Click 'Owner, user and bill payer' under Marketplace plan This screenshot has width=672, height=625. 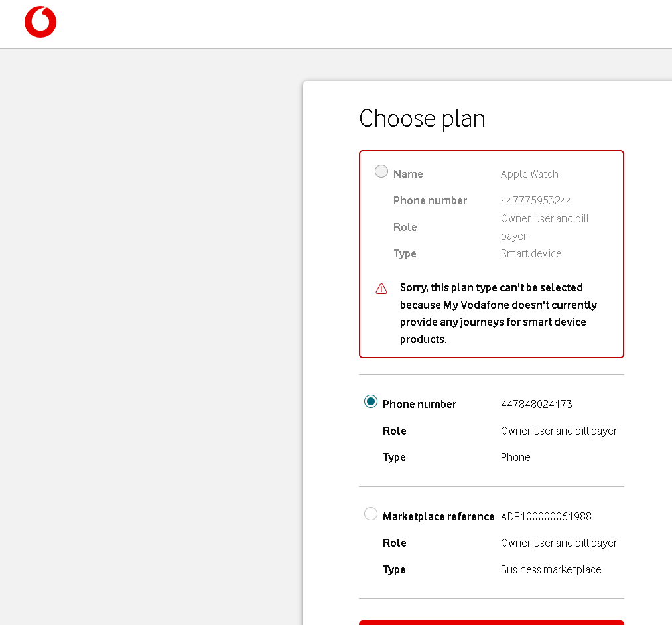tap(559, 543)
